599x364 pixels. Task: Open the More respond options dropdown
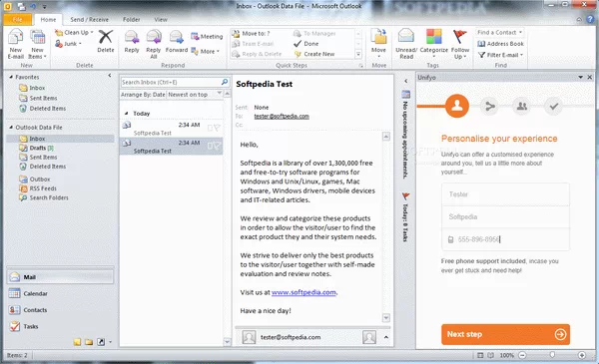(x=205, y=51)
